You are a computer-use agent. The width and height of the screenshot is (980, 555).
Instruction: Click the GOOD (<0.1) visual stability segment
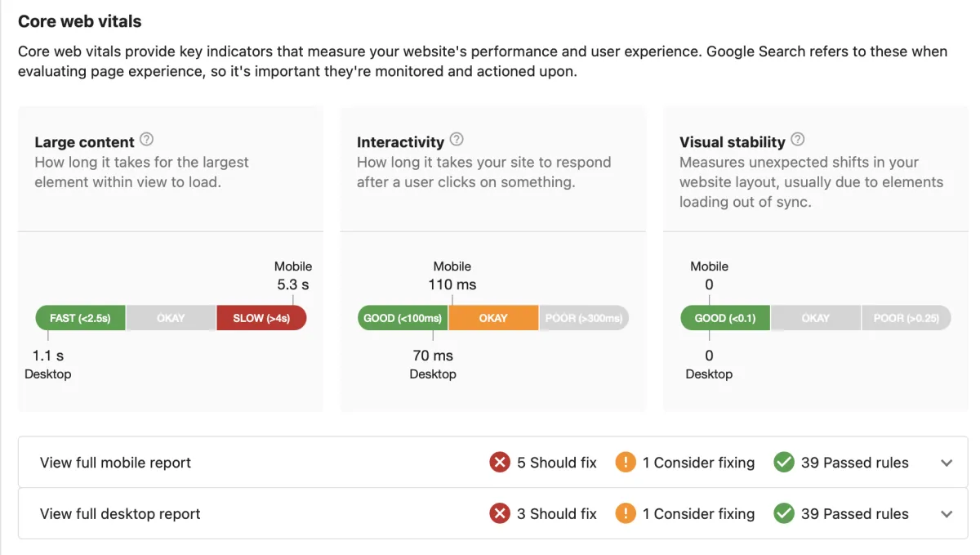pos(725,318)
